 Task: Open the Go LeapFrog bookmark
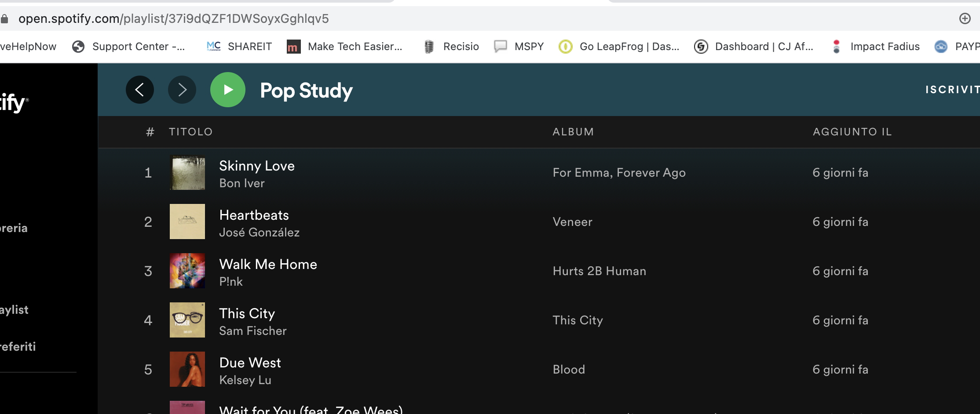(619, 47)
